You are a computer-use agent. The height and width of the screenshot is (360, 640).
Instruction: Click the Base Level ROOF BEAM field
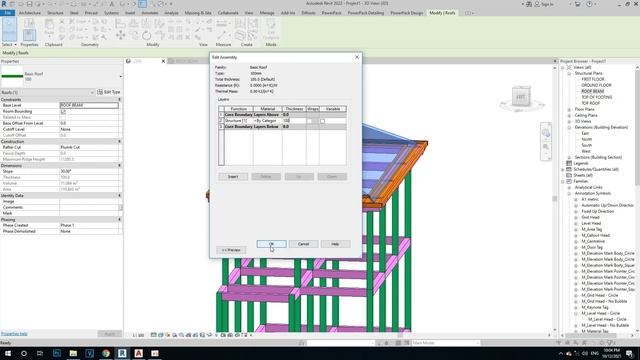89,105
